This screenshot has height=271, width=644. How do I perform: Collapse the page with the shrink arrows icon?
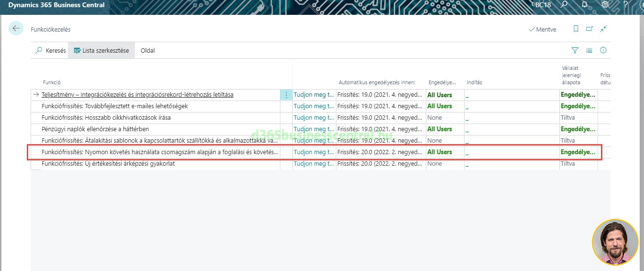click(603, 29)
